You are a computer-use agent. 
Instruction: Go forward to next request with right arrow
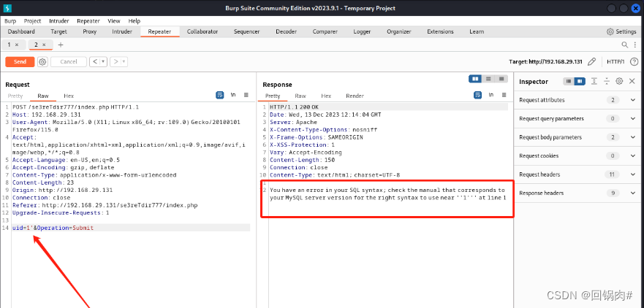(115, 62)
